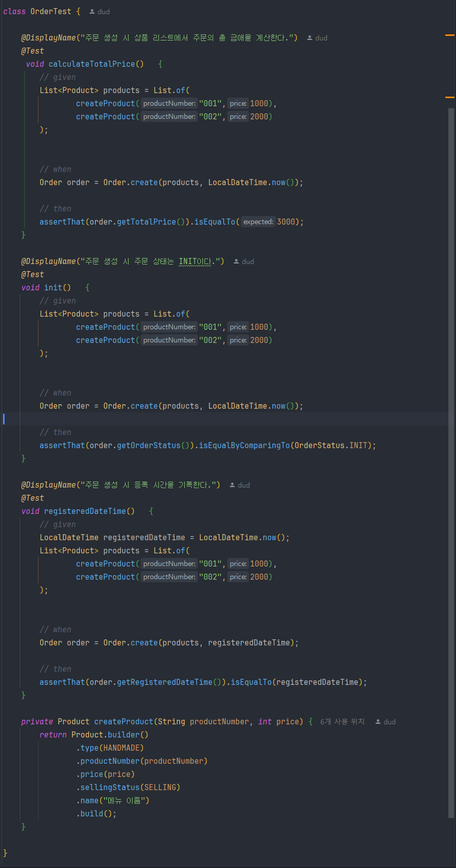Click the underlined 'INIT이다' word in the DisplayName
456x868 pixels.
coord(195,262)
